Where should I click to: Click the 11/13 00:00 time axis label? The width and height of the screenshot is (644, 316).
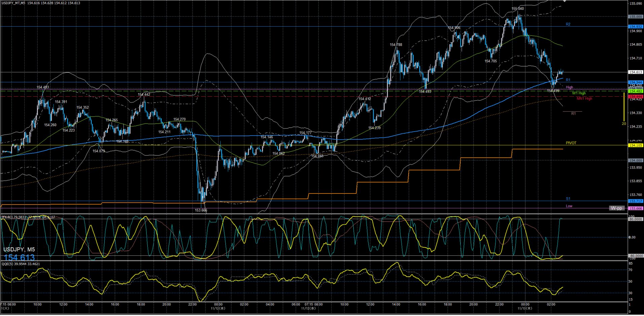click(525, 306)
